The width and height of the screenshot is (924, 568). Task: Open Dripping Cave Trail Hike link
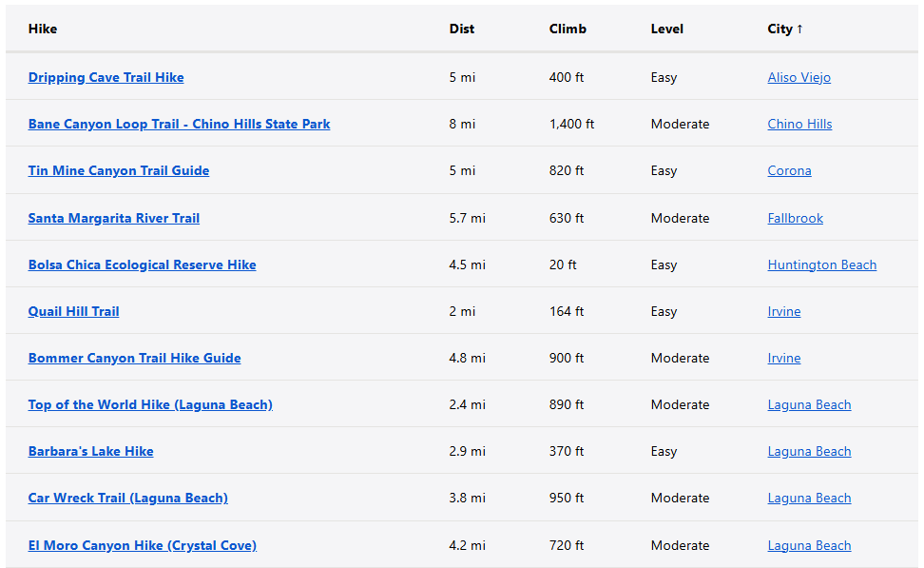pos(106,78)
